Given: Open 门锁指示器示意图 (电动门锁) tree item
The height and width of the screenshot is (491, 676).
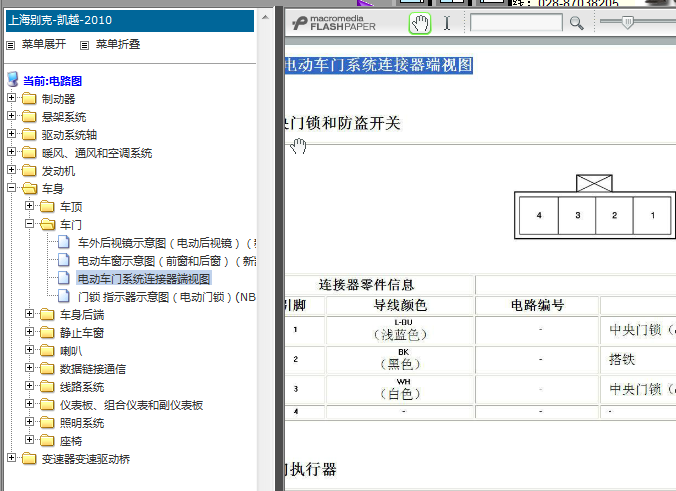Looking at the screenshot, I should 166,297.
